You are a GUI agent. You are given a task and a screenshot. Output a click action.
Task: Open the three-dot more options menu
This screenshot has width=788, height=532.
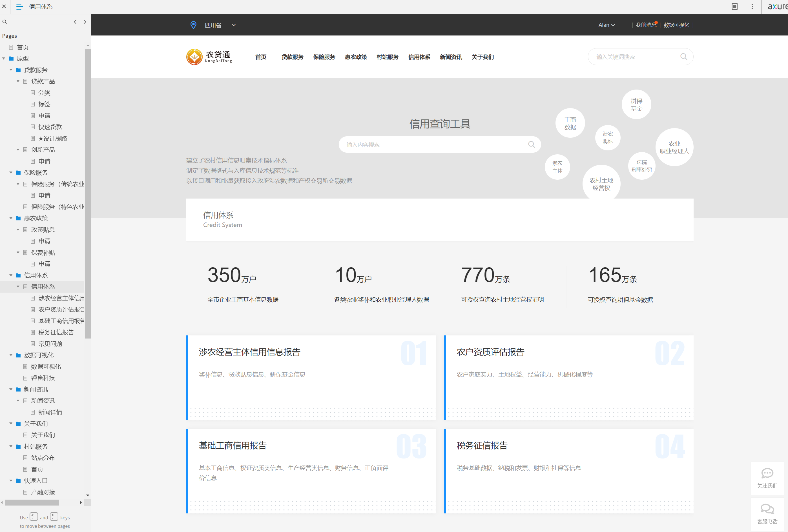(752, 7)
